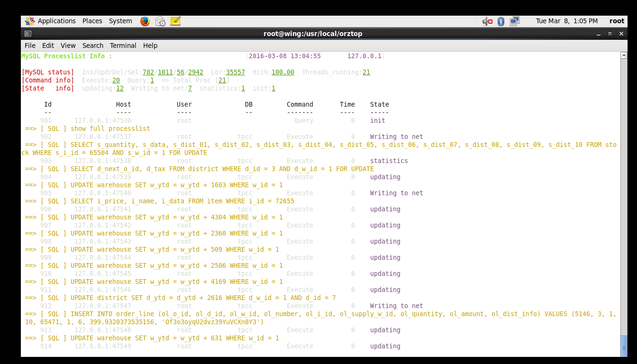Click the UPDATE warehouse + 631 line

[152, 338]
